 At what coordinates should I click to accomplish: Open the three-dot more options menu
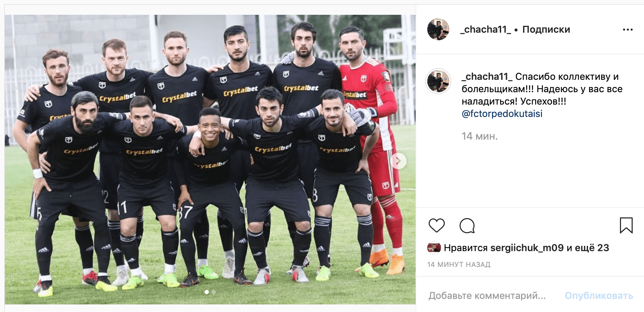628,30
